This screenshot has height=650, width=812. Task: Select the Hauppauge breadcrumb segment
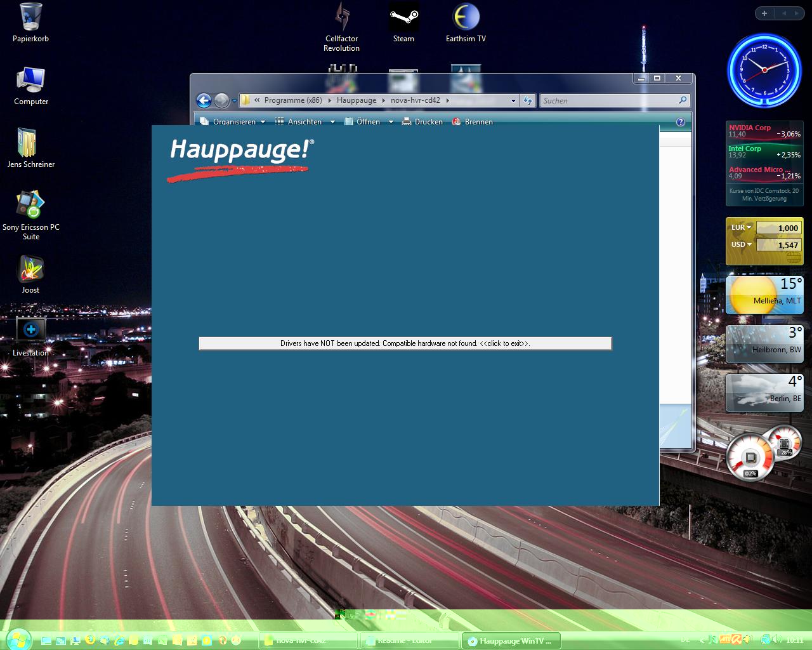(357, 100)
